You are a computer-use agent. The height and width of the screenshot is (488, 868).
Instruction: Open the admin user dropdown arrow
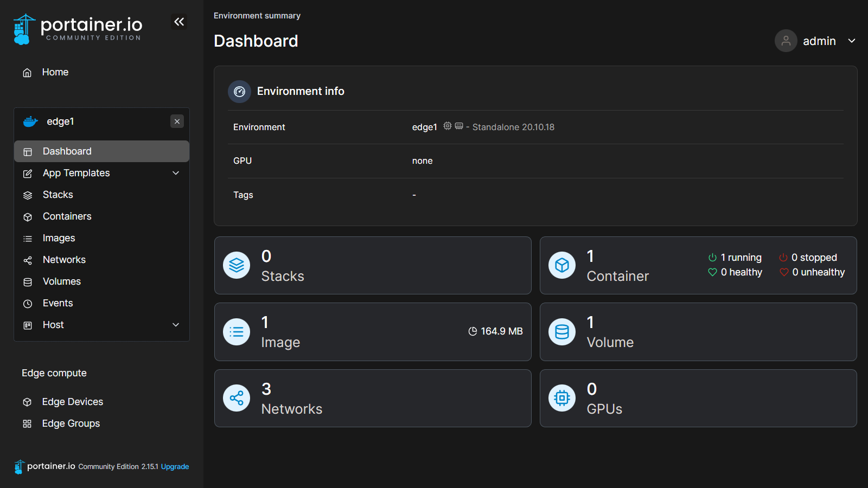click(x=852, y=41)
